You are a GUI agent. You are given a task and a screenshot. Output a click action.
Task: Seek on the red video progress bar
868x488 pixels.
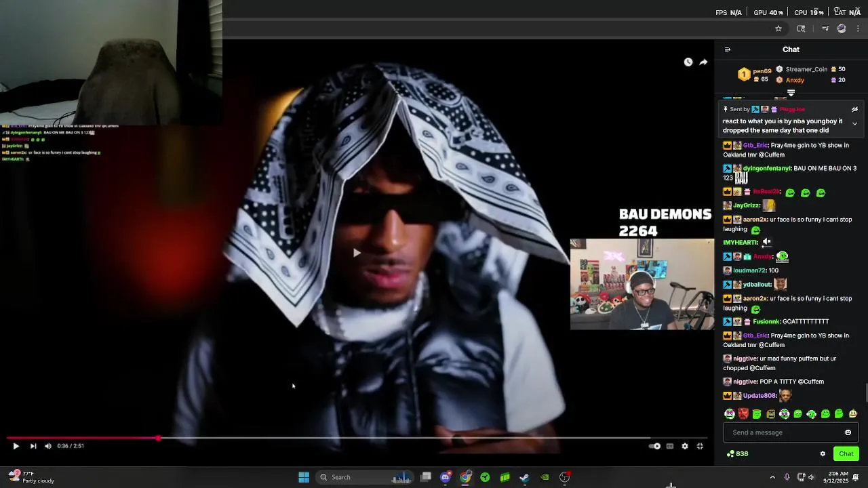click(x=356, y=439)
